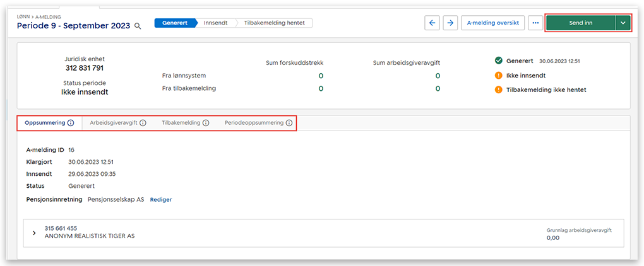Click info icon next to Arbeidsgiveravgift
This screenshot has width=644, height=266.
(x=143, y=123)
